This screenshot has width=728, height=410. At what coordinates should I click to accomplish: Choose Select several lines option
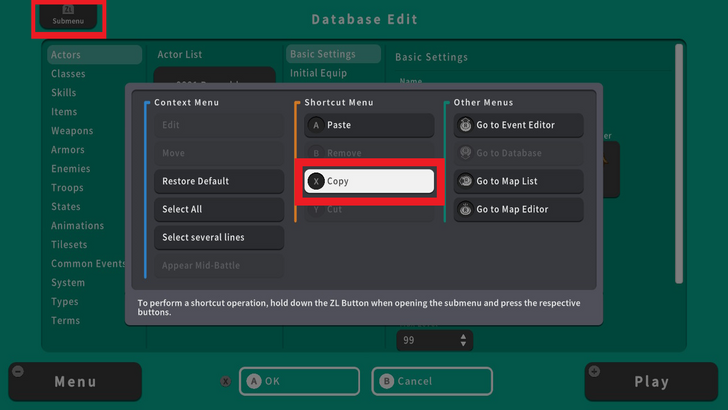pos(219,237)
